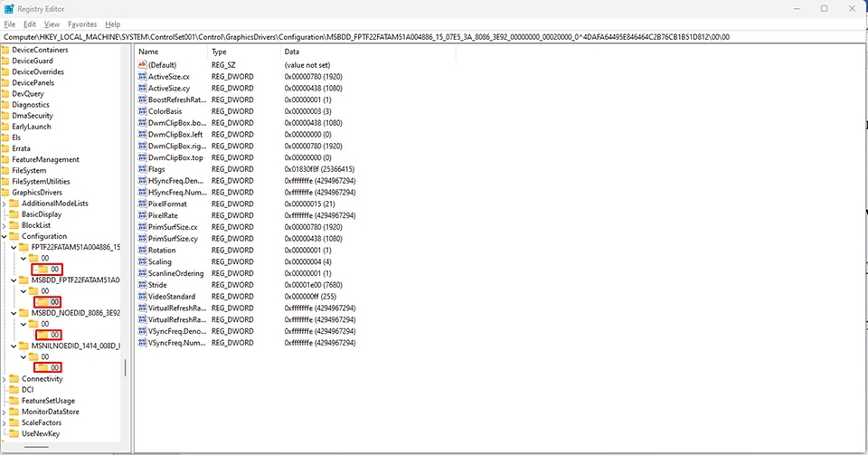Maximize the Registry Editor window
868x455 pixels.
pyautogui.click(x=825, y=9)
